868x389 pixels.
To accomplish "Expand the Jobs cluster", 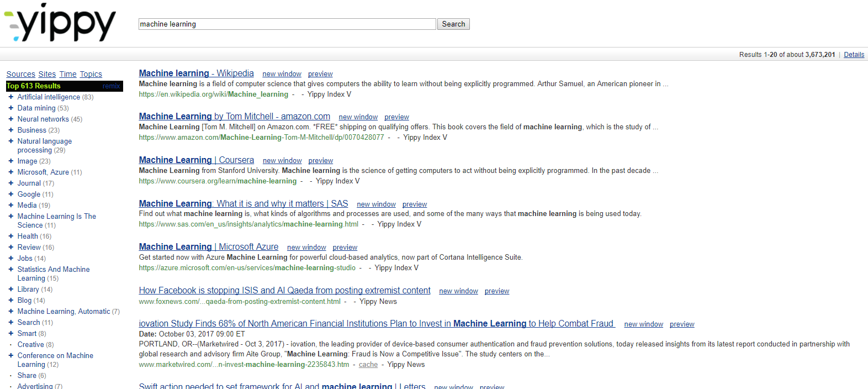I will point(10,258).
